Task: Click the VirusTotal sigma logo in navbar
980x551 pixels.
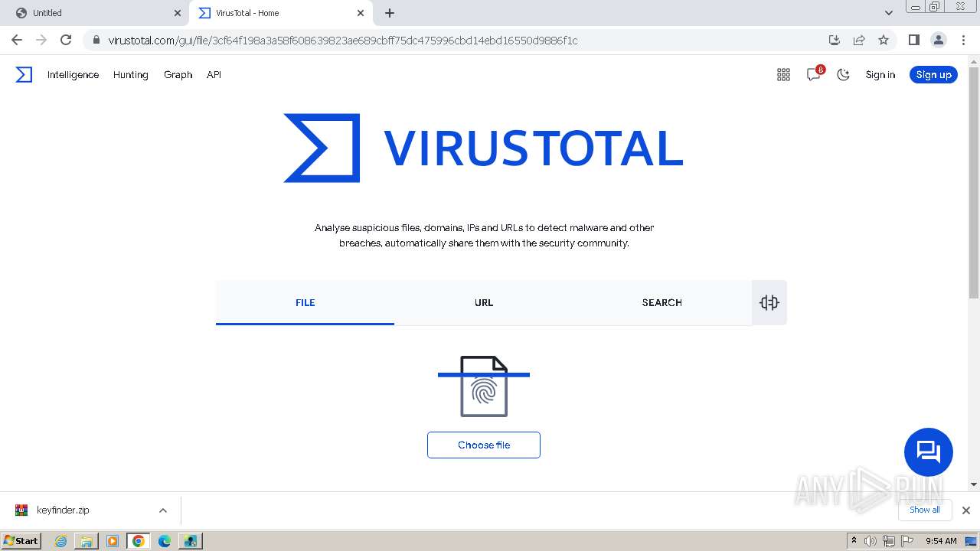Action: point(24,74)
